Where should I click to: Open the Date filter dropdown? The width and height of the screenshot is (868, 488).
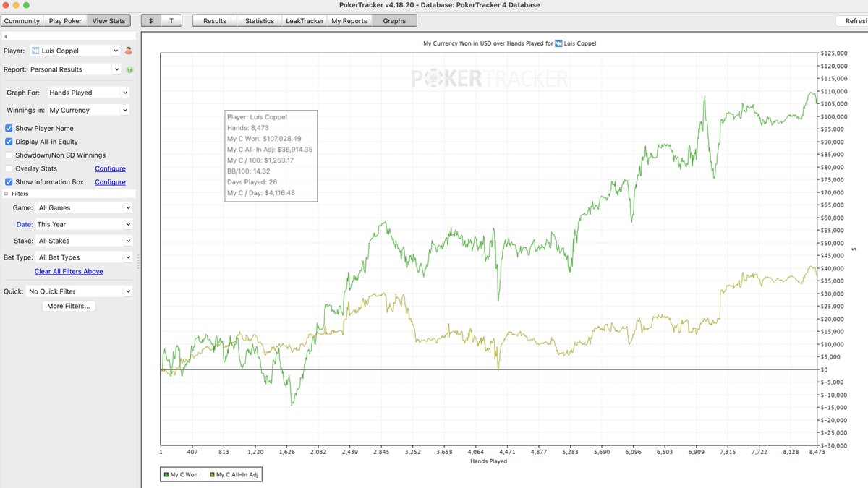pyautogui.click(x=84, y=224)
